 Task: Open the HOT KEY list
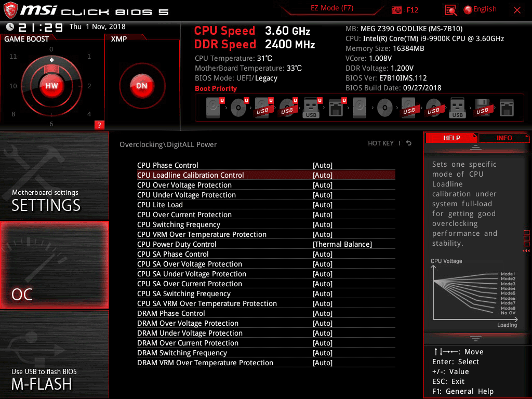[381, 143]
